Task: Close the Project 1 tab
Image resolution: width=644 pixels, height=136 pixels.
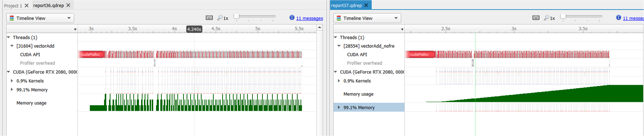Action: [26, 5]
